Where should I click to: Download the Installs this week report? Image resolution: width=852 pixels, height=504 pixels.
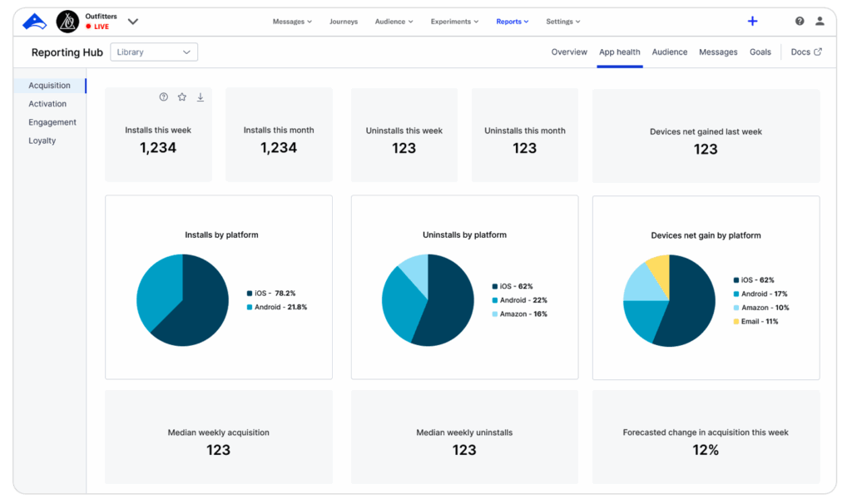pos(201,97)
